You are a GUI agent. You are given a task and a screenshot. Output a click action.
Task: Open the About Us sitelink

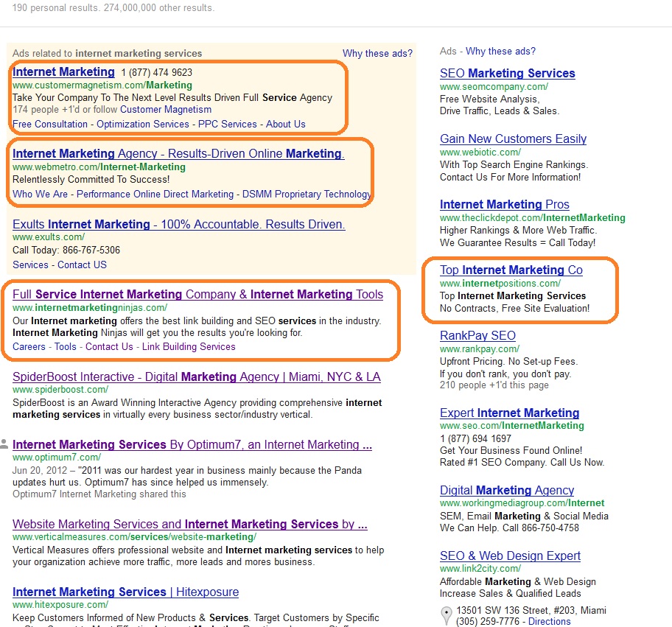click(285, 125)
